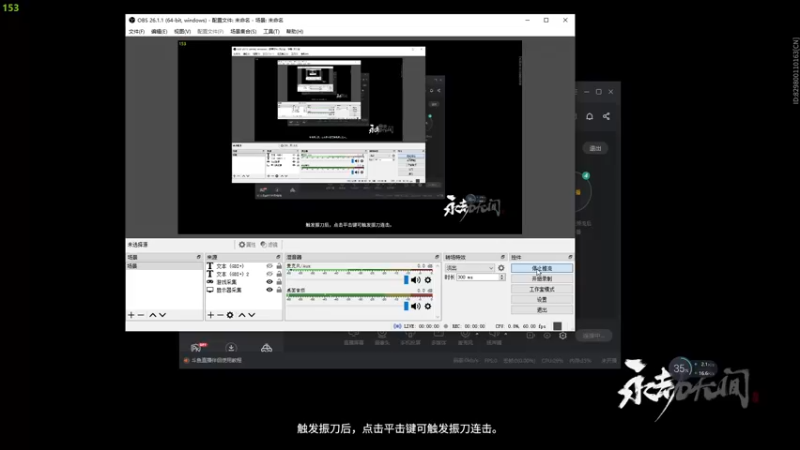Select the 文本 (GDI+) 2 source row
This screenshot has width=800, height=450.
tap(244, 274)
